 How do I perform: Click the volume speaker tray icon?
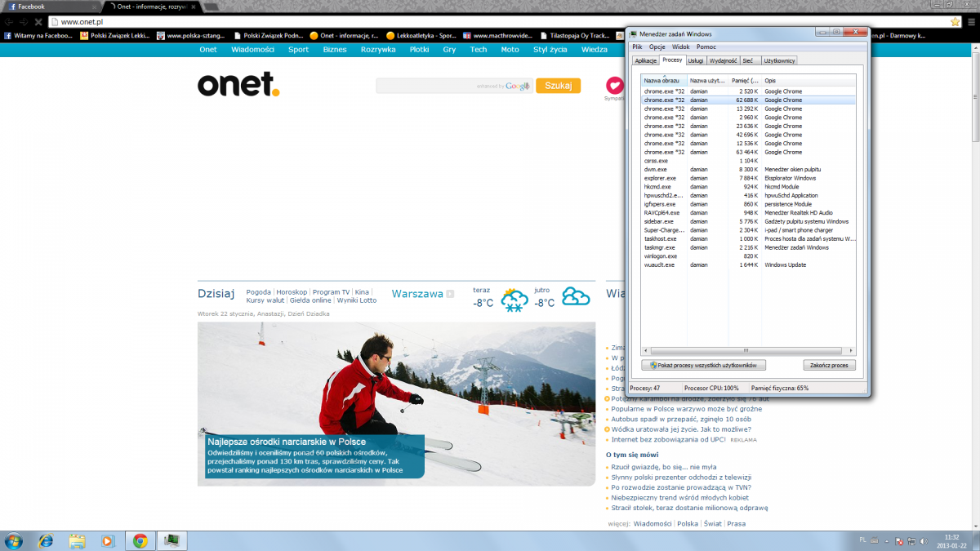(x=924, y=540)
